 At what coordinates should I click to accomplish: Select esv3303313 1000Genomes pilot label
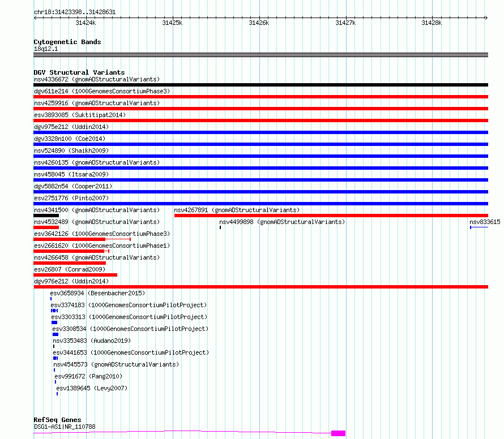tap(129, 317)
